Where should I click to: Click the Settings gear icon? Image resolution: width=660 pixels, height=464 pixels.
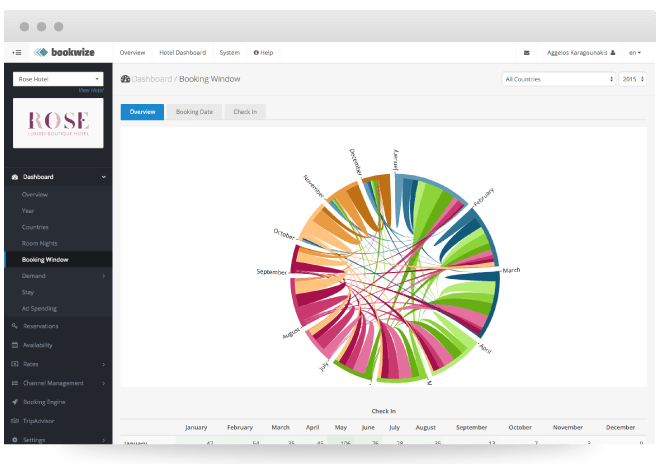pos(15,440)
